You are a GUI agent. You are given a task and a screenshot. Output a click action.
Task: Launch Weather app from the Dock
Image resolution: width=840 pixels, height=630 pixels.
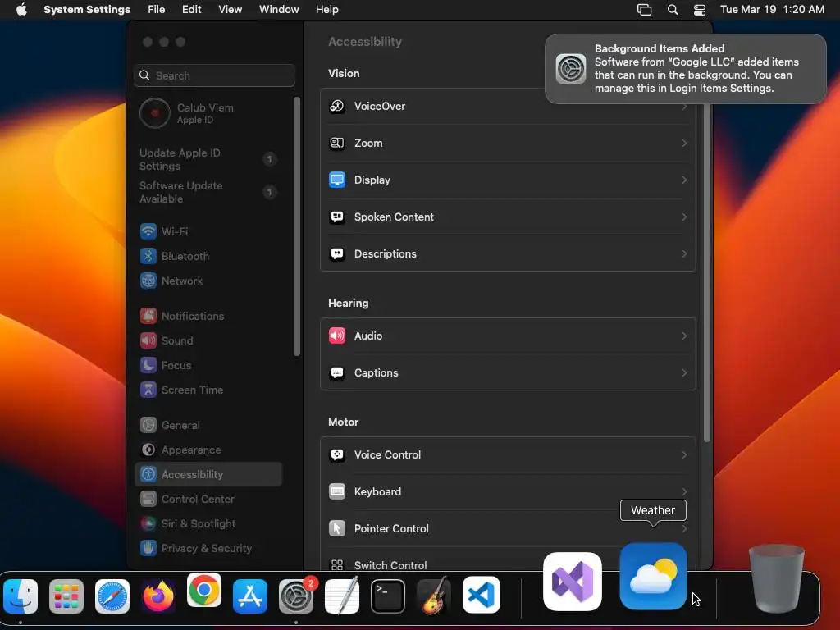653,577
